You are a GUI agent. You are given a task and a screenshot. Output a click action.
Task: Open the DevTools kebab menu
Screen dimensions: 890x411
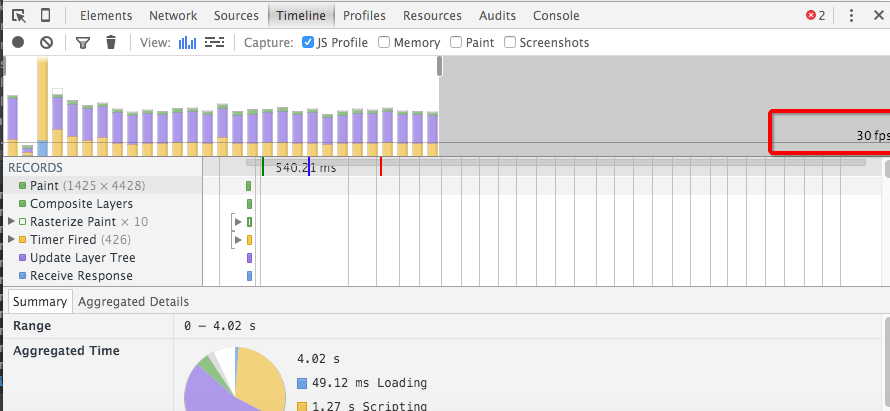click(851, 16)
